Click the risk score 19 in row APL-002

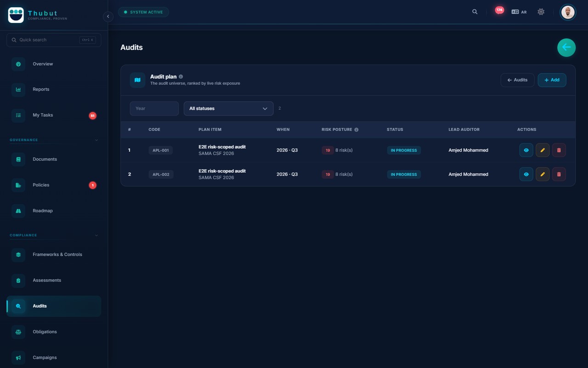coord(328,174)
